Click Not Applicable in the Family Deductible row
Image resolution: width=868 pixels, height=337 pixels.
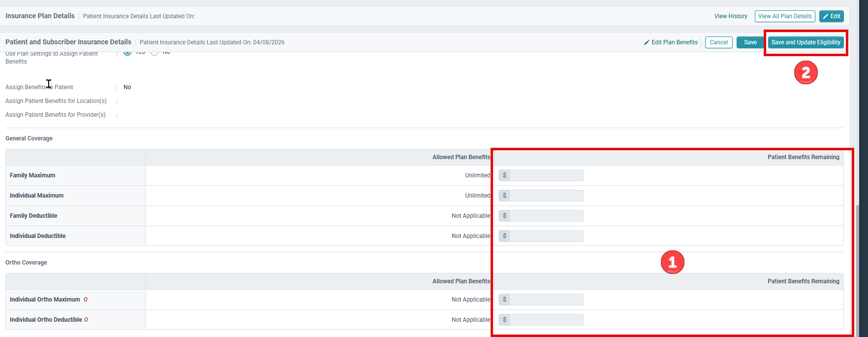(x=471, y=216)
